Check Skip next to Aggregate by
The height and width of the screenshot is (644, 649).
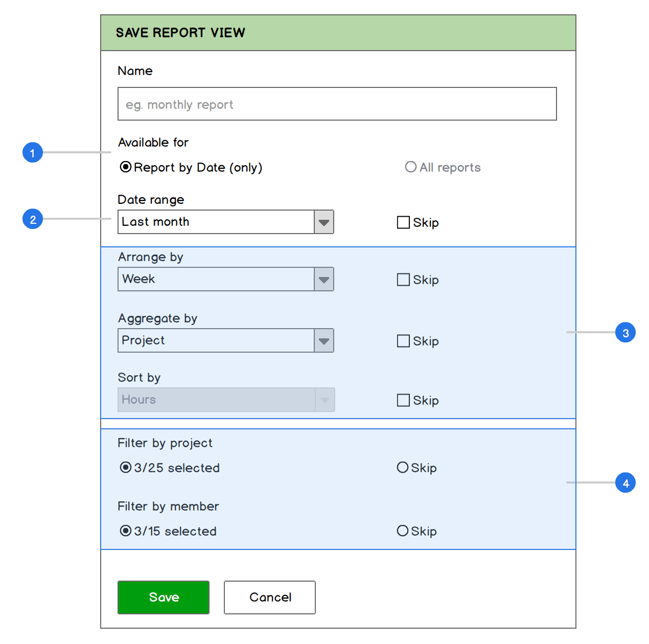[403, 341]
